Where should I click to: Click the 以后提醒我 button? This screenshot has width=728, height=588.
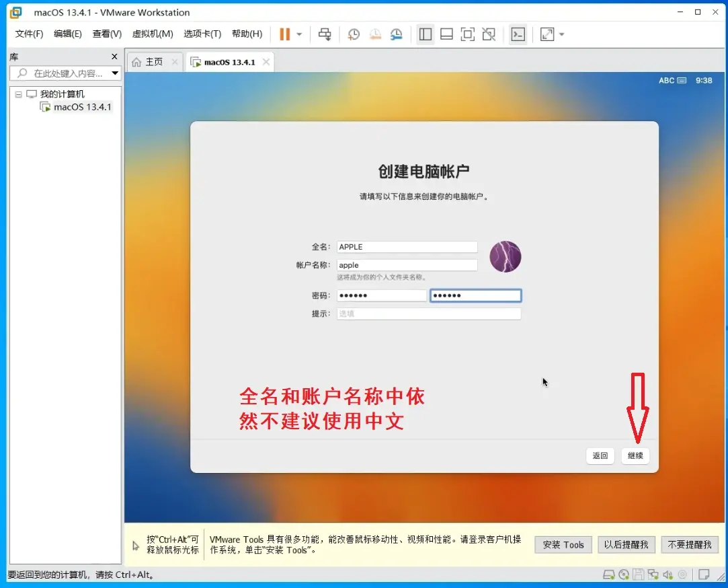(626, 545)
